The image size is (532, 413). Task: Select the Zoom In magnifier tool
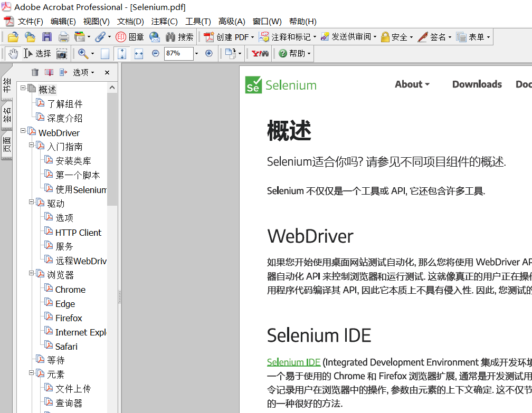[83, 54]
